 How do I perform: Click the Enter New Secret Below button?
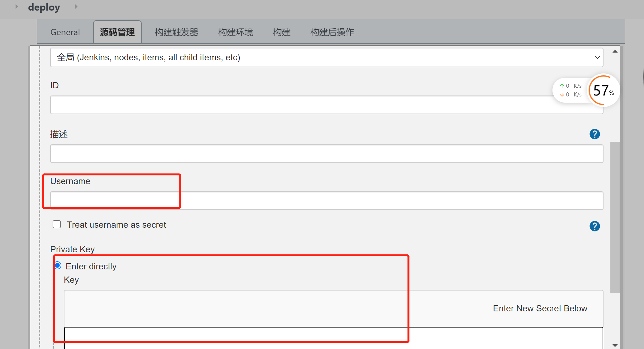coord(540,308)
